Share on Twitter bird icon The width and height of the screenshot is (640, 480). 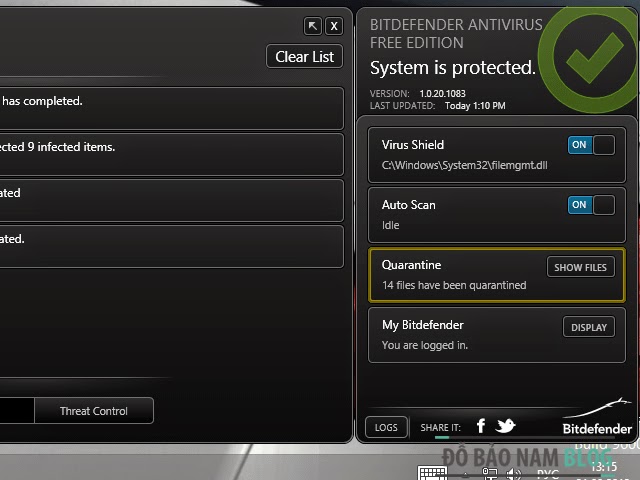coord(505,425)
